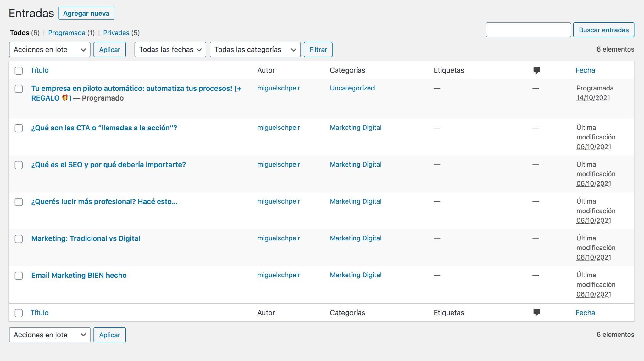Click the Filtrar button

coord(318,50)
